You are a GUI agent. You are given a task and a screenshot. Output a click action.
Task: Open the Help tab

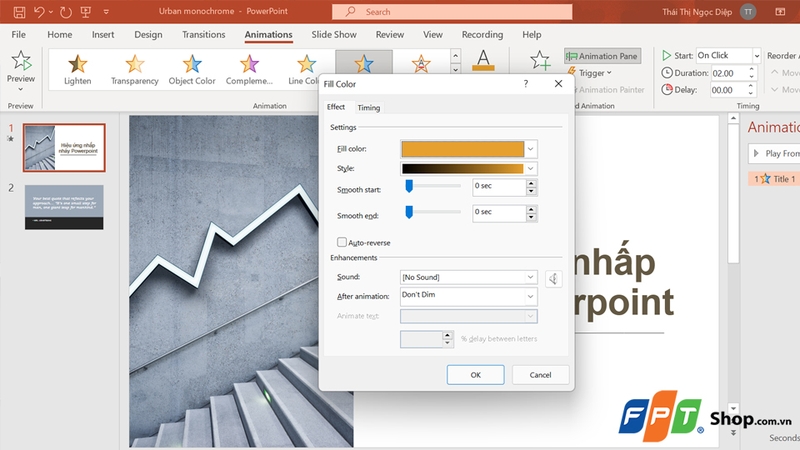532,34
